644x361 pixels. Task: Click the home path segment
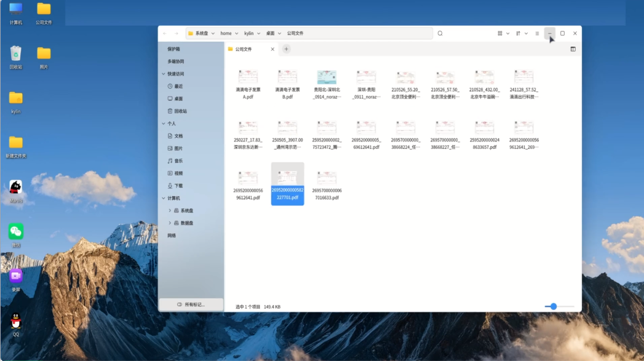pos(226,33)
